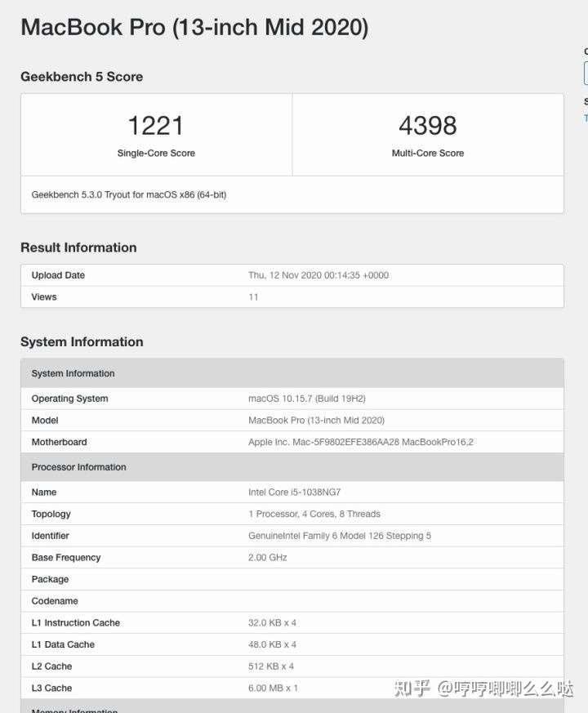Select the views count 11
This screenshot has width=588, height=713.
253,297
